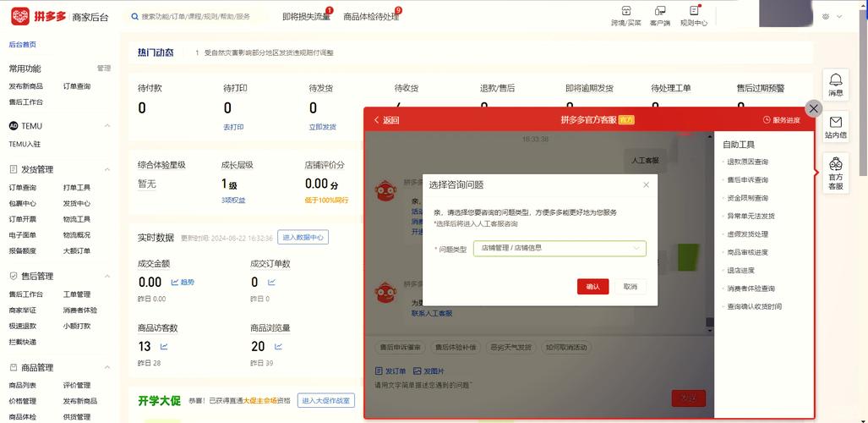Screen dimensions: 868x423
Task: Open the 商品体检待处理 header tab
Action: (x=371, y=17)
